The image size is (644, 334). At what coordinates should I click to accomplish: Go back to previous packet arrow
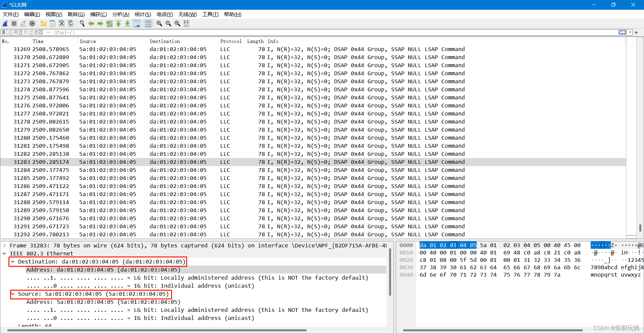click(91, 23)
